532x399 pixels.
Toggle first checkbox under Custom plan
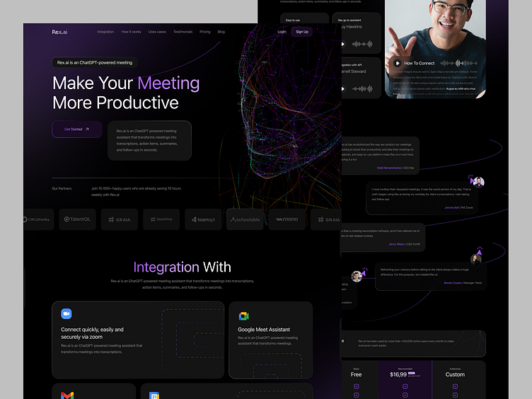[455, 386]
